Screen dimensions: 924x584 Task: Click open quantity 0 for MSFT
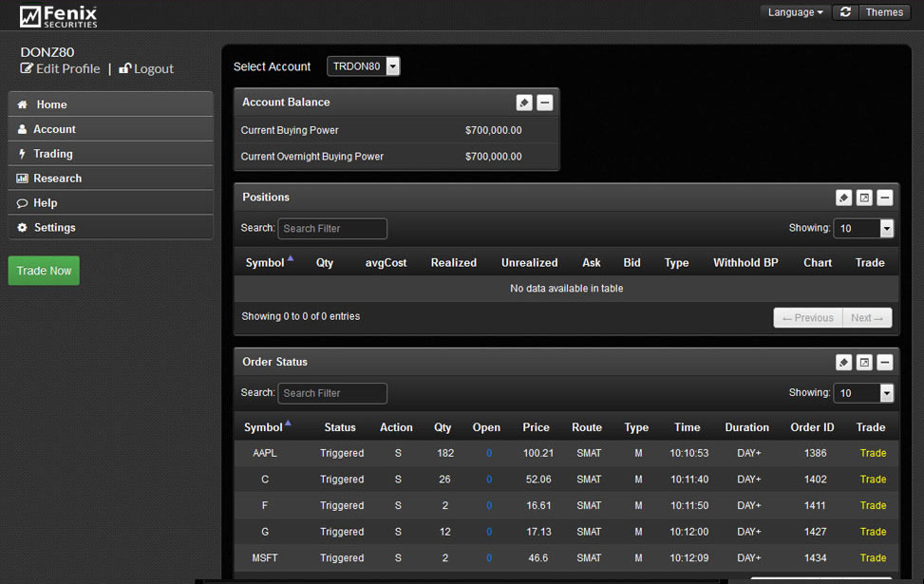489,557
